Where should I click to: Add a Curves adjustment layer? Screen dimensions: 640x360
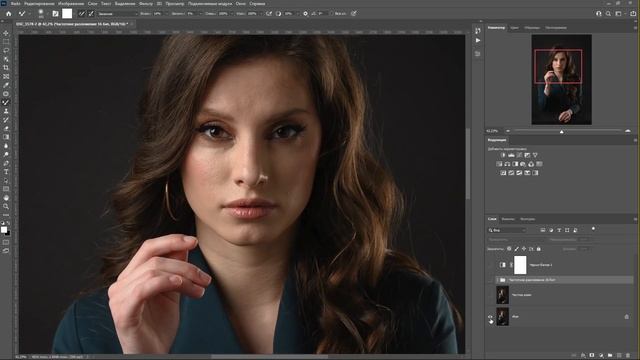pos(519,155)
